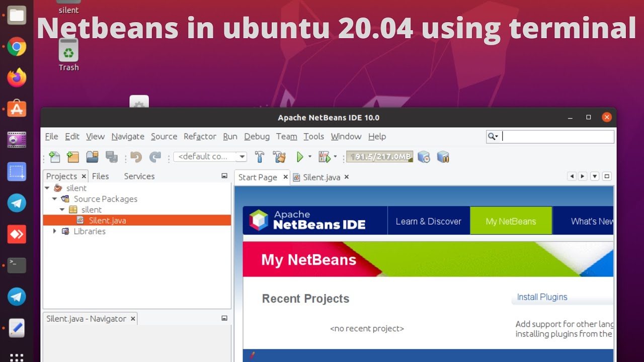The height and width of the screenshot is (362, 644).
Task: Close the Navigator panel
Action: point(133,318)
